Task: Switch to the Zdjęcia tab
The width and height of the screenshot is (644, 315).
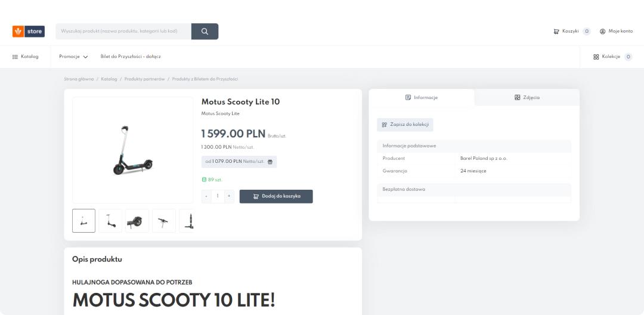Action: (527, 97)
